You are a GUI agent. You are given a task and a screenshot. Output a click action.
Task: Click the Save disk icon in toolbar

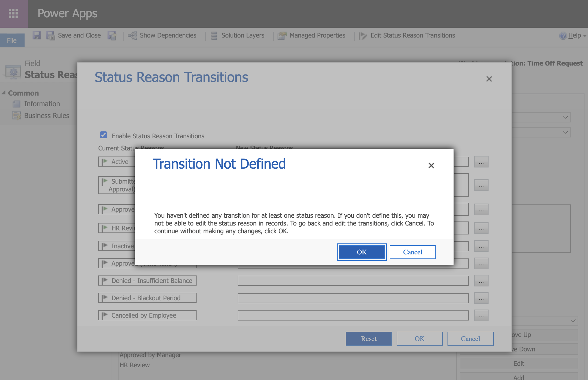37,36
